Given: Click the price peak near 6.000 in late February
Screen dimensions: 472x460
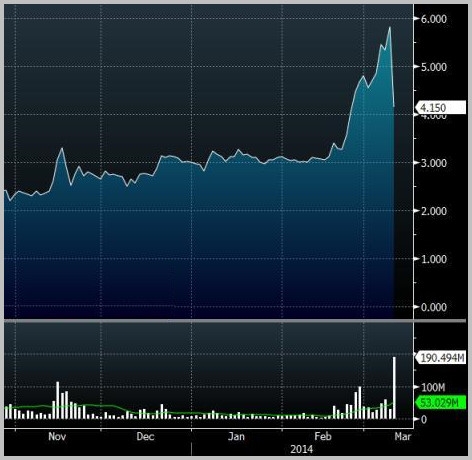Looking at the screenshot, I should pos(390,27).
